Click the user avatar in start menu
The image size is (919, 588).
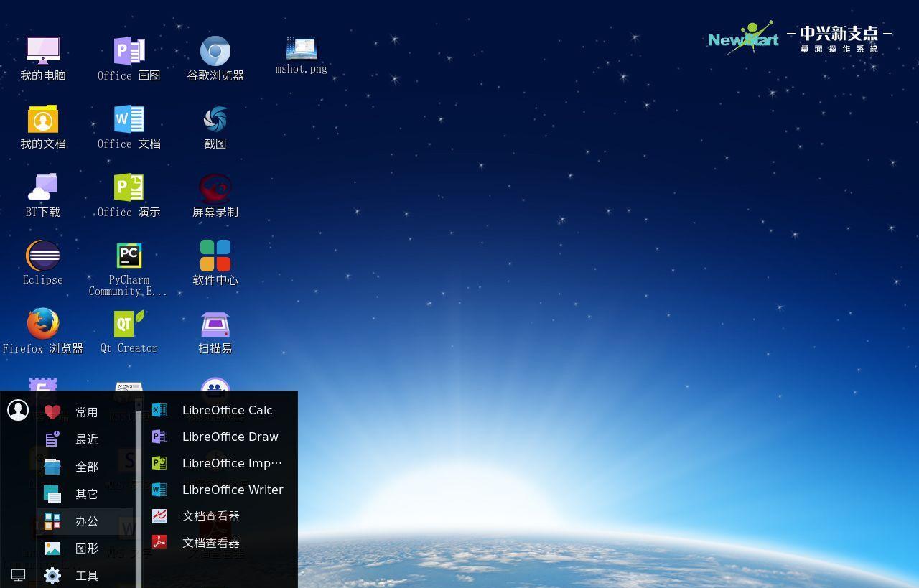18,410
